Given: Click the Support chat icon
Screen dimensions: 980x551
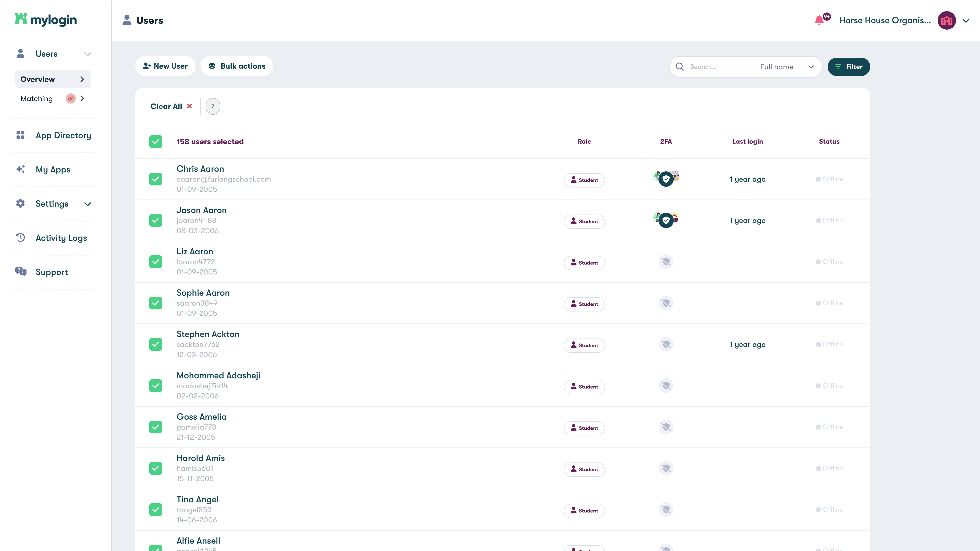Looking at the screenshot, I should point(21,271).
